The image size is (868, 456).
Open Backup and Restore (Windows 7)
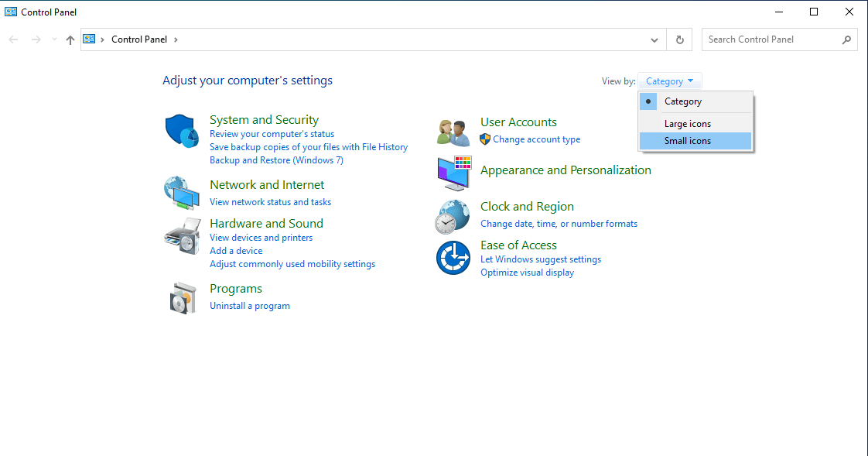(276, 160)
